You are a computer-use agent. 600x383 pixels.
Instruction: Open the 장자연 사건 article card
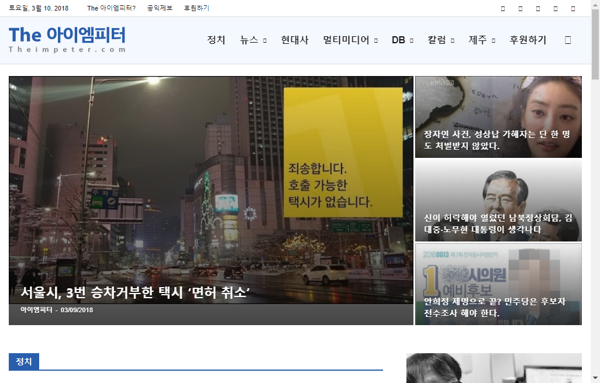498,117
